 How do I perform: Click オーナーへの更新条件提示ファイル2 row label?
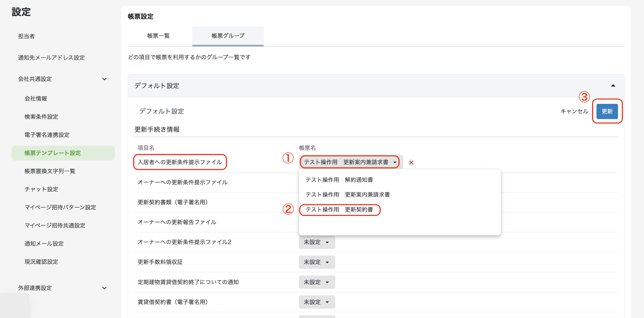point(184,242)
